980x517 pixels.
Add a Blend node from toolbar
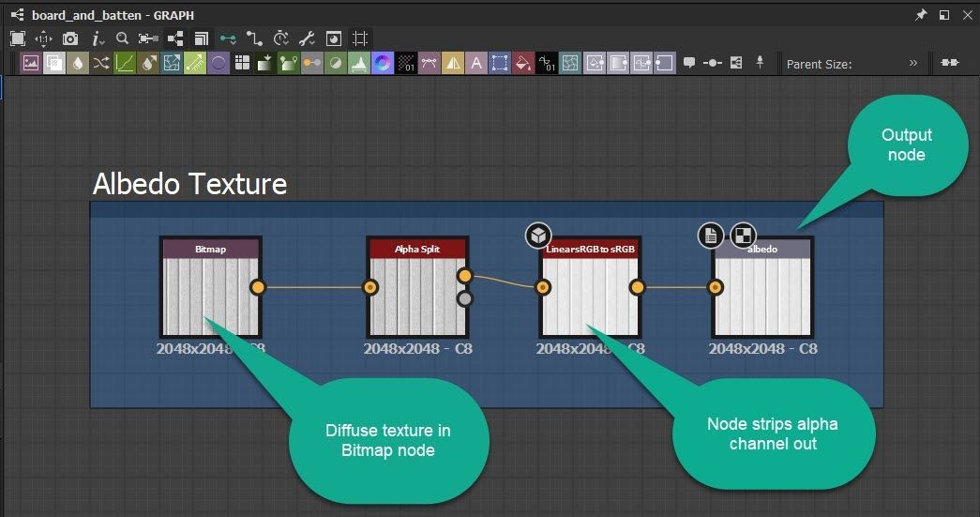coord(54,64)
